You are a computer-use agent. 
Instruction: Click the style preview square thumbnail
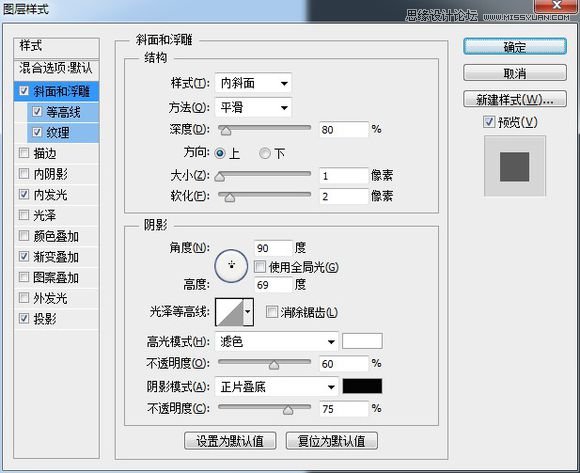(515, 166)
